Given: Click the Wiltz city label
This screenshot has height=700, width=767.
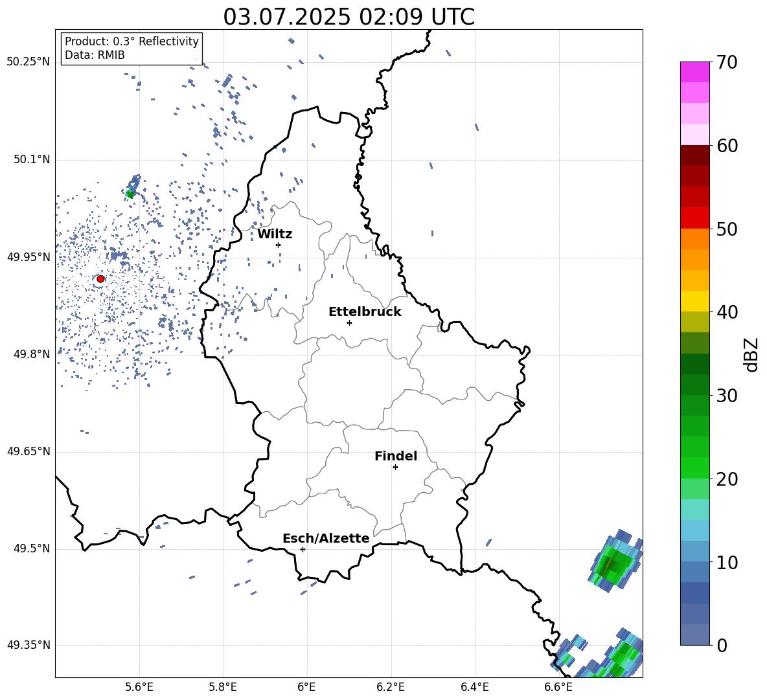Looking at the screenshot, I should click(x=275, y=234).
